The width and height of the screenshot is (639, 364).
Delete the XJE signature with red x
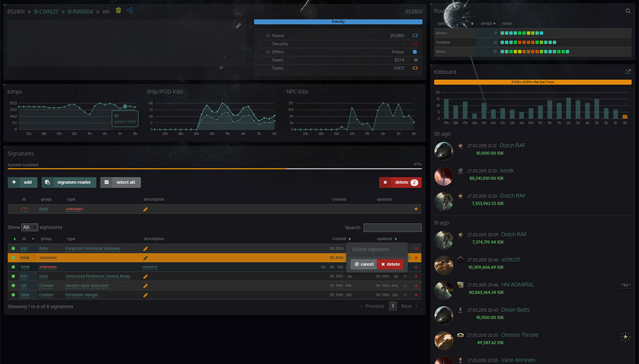coord(416,286)
